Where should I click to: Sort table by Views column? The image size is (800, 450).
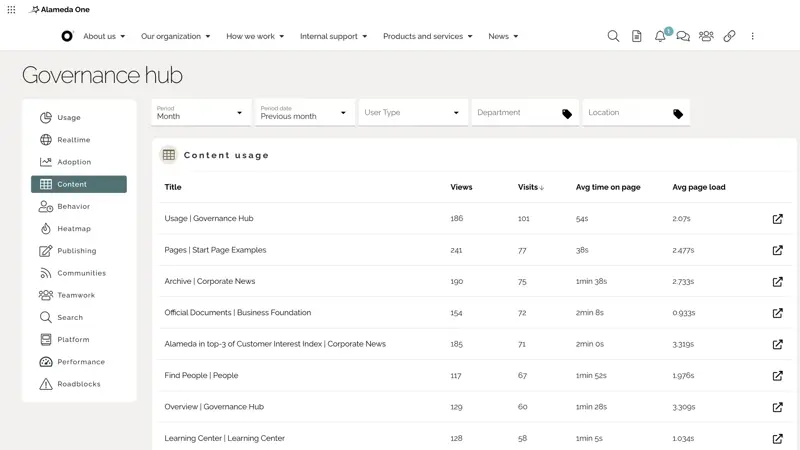coord(461,187)
